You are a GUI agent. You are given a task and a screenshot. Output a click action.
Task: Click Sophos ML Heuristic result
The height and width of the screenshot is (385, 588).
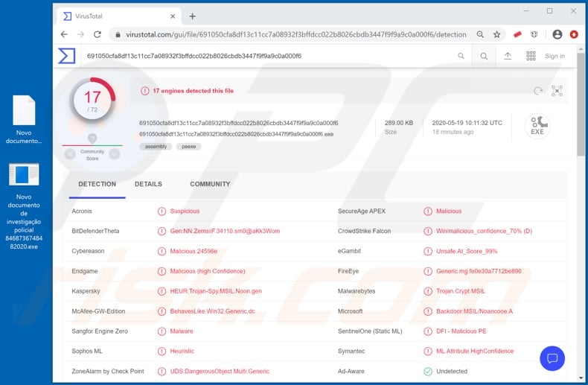[x=182, y=351]
